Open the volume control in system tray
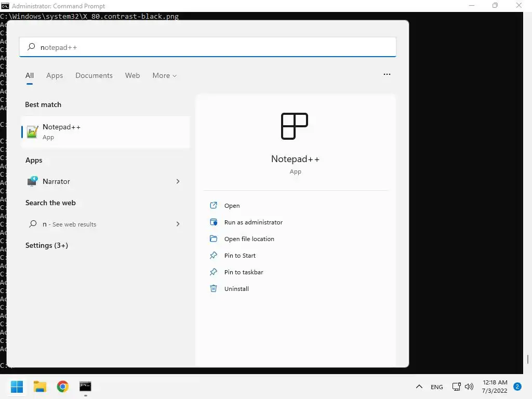This screenshot has height=399, width=532. (469, 387)
